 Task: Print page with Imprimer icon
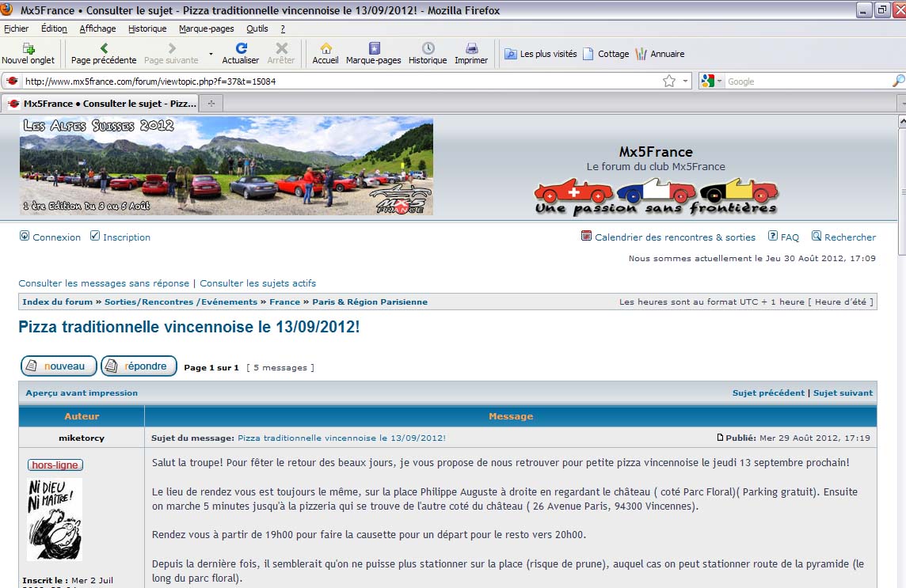tap(471, 49)
